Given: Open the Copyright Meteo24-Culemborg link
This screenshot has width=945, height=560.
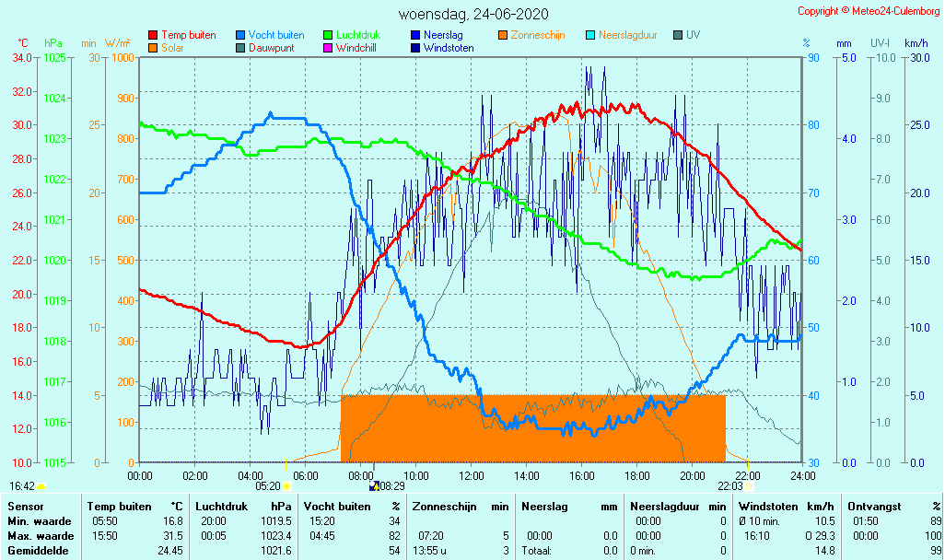Looking at the screenshot, I should click(868, 11).
